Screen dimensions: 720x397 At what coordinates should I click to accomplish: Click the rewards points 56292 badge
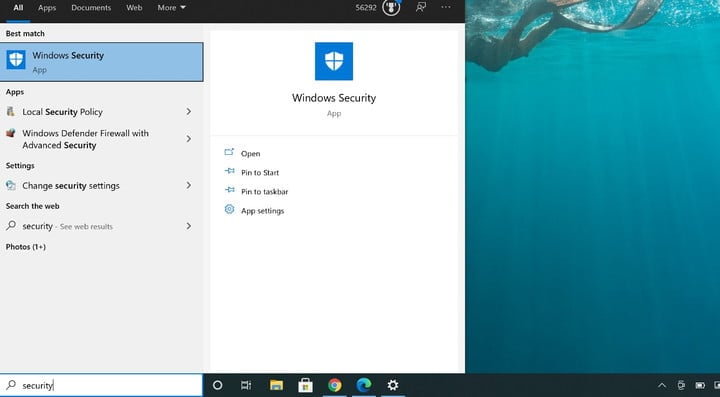(x=366, y=7)
